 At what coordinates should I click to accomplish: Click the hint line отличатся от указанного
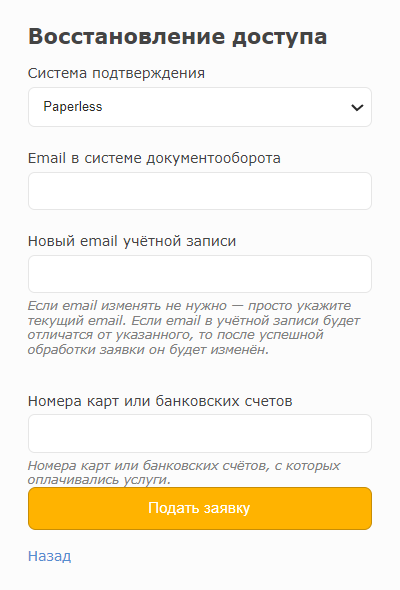tap(175, 335)
